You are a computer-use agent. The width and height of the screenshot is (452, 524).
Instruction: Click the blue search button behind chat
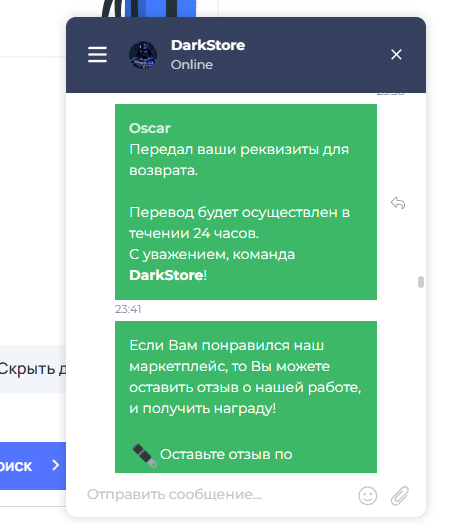coord(33,466)
